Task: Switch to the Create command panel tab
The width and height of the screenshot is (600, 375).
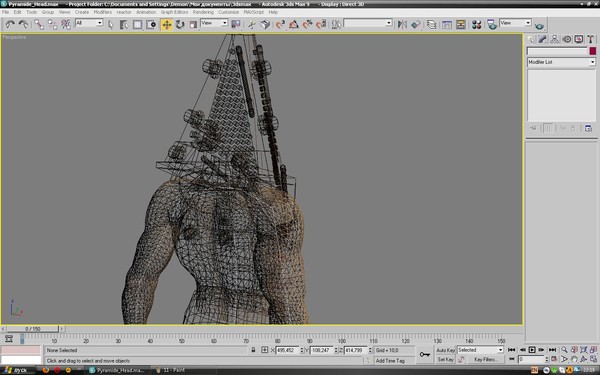Action: tap(531, 39)
